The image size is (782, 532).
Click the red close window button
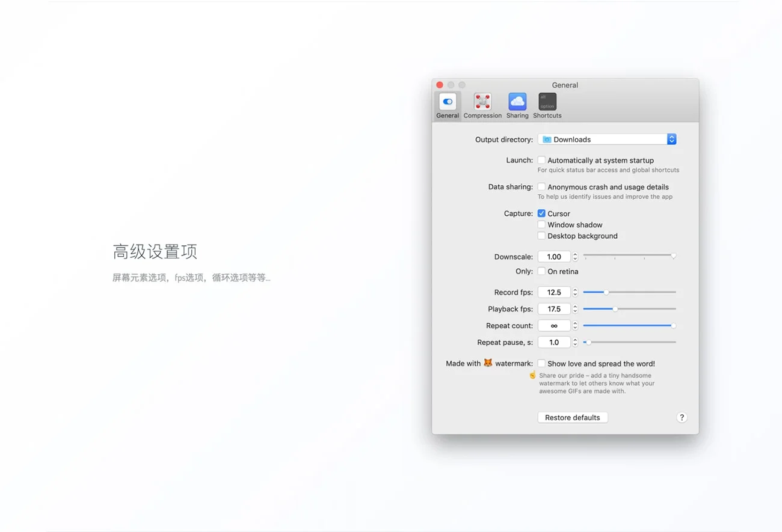440,85
